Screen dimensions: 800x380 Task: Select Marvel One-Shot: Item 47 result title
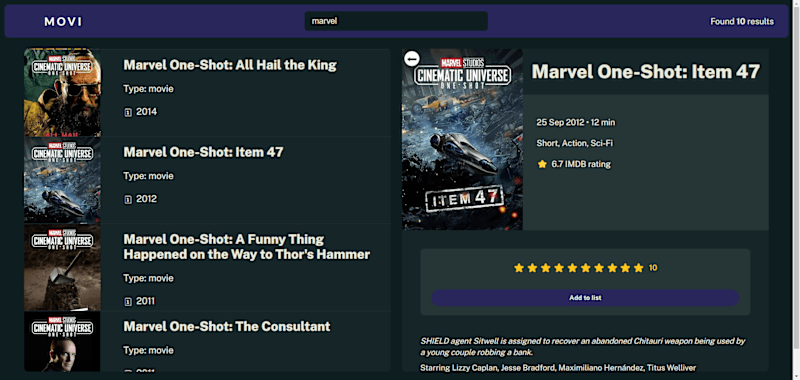[203, 152]
